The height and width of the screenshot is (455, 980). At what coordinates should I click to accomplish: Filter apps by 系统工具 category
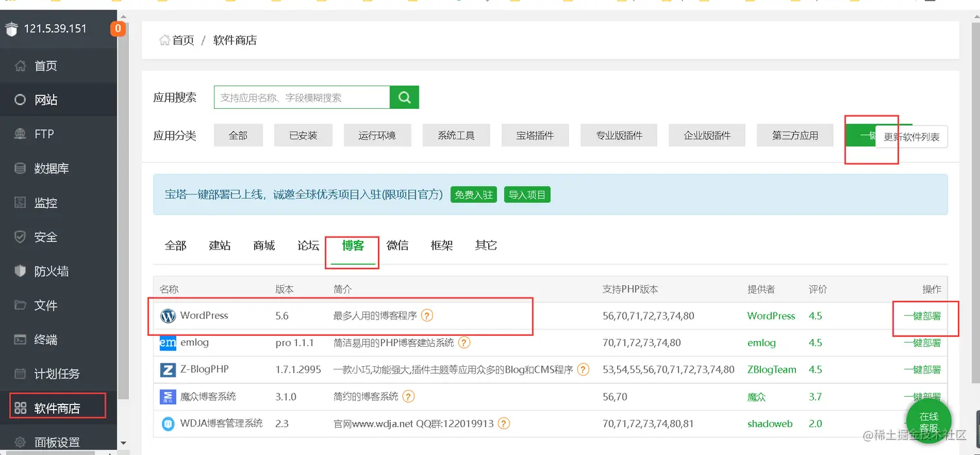pos(456,135)
